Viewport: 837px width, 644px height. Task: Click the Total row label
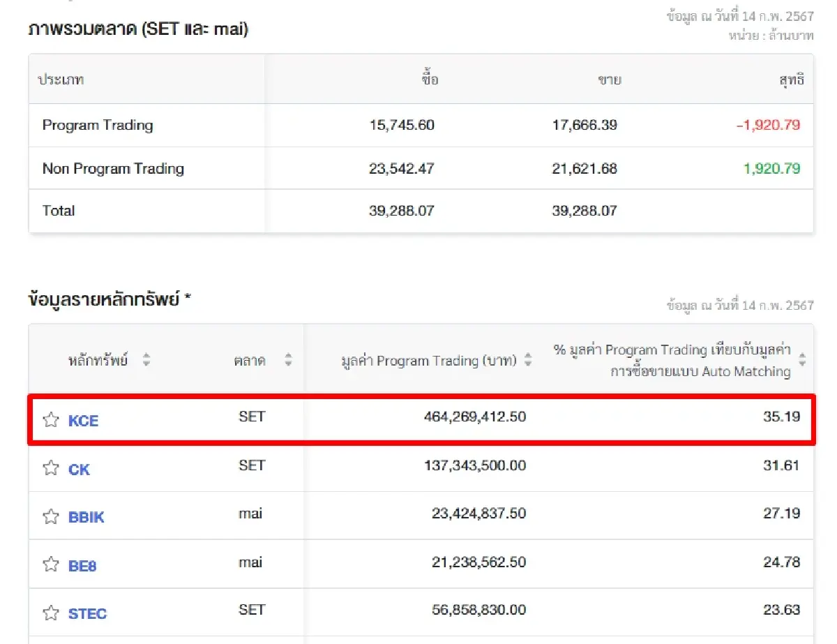[x=59, y=211]
